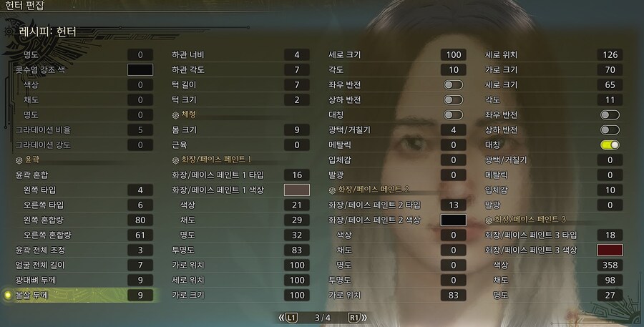Toggle the first 좌우 반전 switch under 세로 크기 100

pyautogui.click(x=454, y=84)
